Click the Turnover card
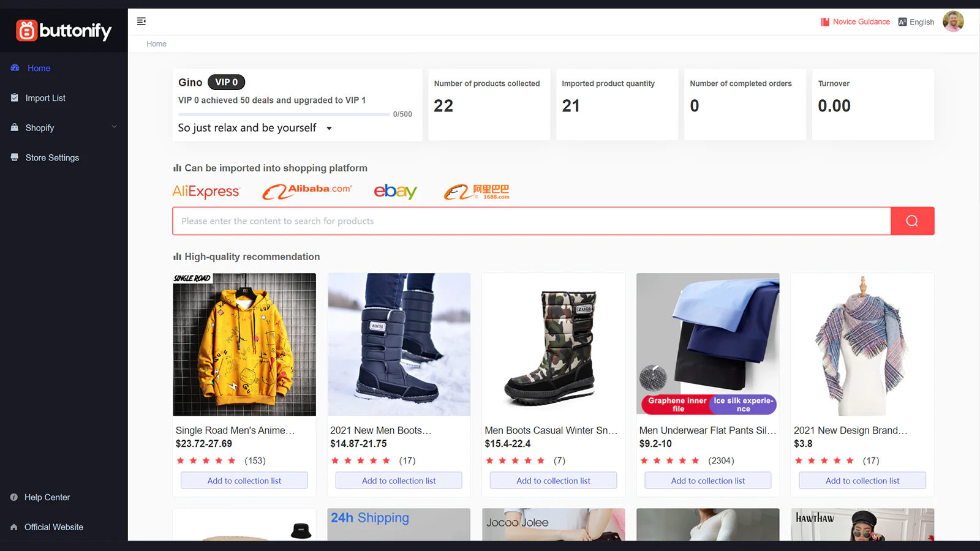The height and width of the screenshot is (551, 980). tap(873, 105)
